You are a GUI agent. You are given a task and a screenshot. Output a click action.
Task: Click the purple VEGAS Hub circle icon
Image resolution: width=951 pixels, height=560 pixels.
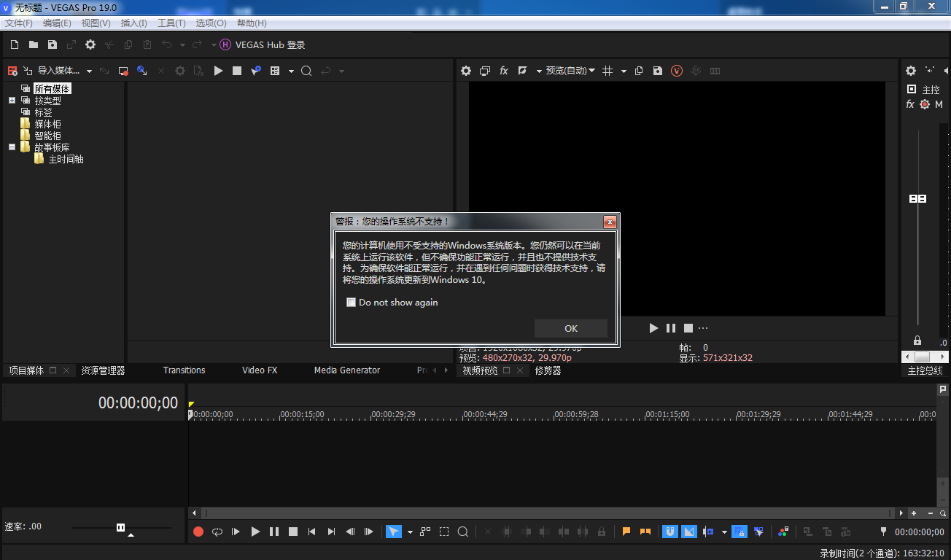pos(225,44)
